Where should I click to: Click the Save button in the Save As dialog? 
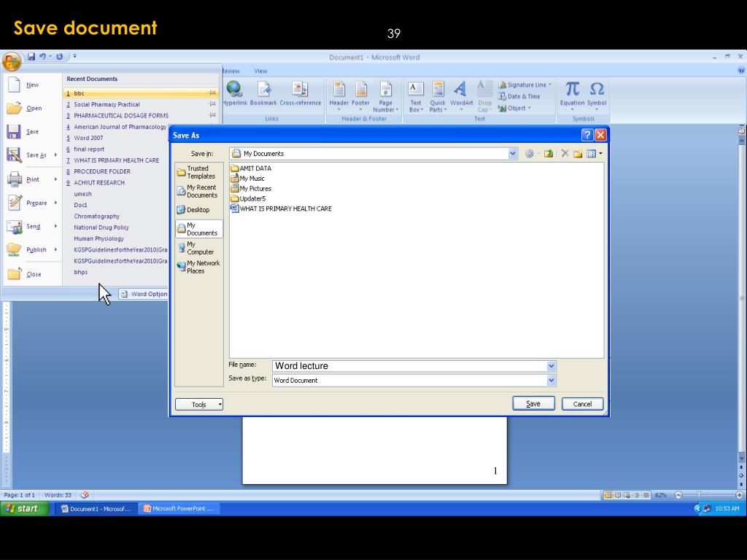[533, 403]
